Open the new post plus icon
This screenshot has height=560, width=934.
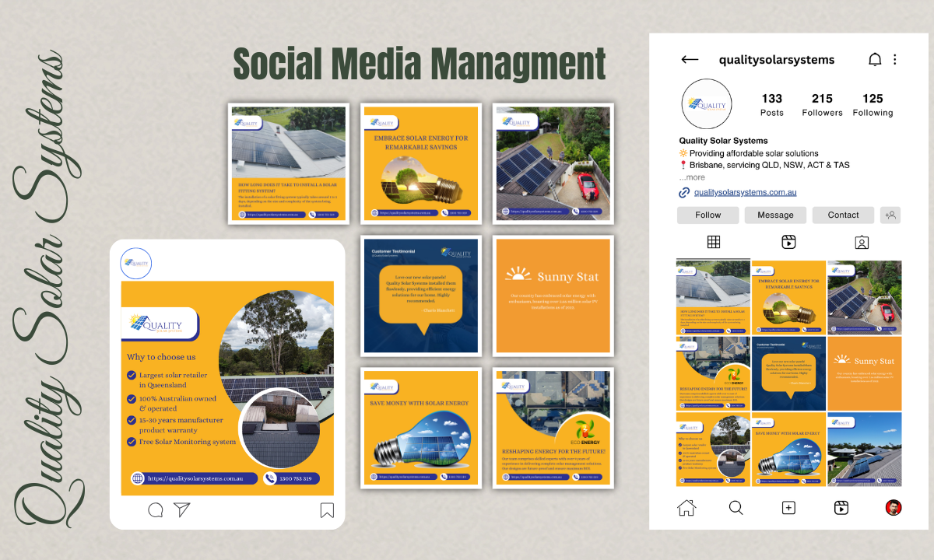[x=788, y=507]
